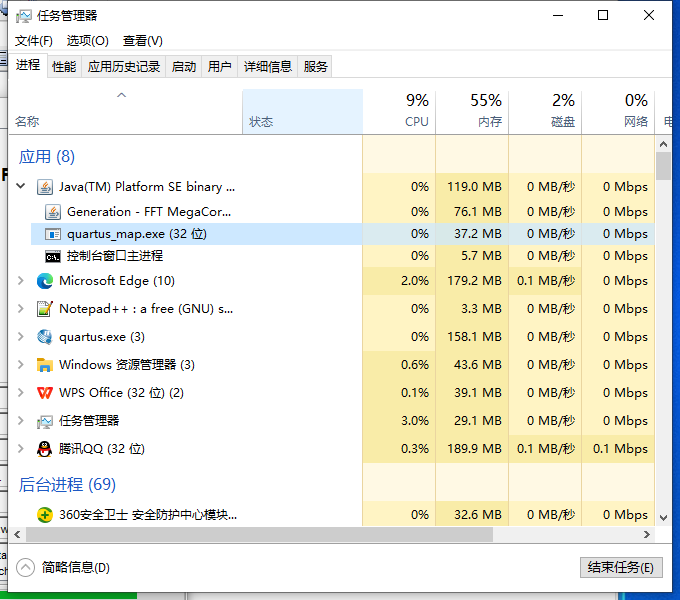Click the Java(TM) Platform SE binary icon

click(45, 187)
